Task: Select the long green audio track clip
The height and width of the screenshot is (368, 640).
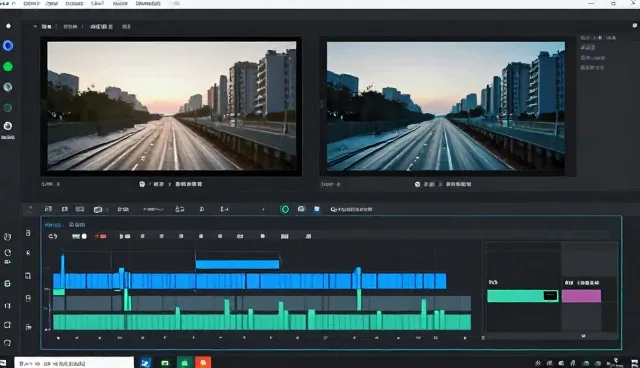Action: coord(262,322)
